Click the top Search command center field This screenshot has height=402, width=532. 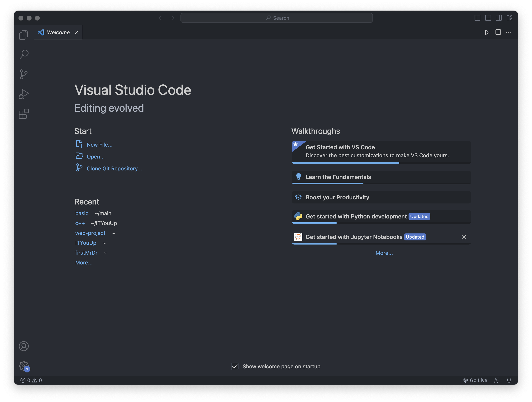[x=276, y=18]
